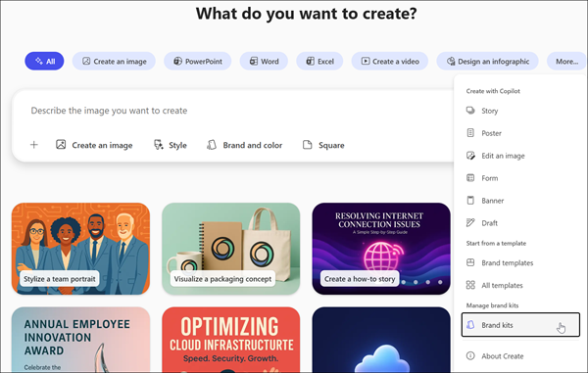Open the Create a how-to story card

coord(381,249)
